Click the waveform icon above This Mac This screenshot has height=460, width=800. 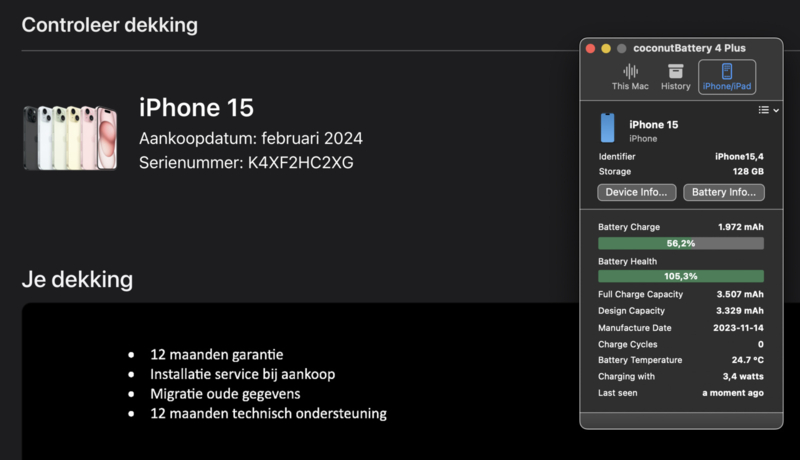[x=631, y=71]
